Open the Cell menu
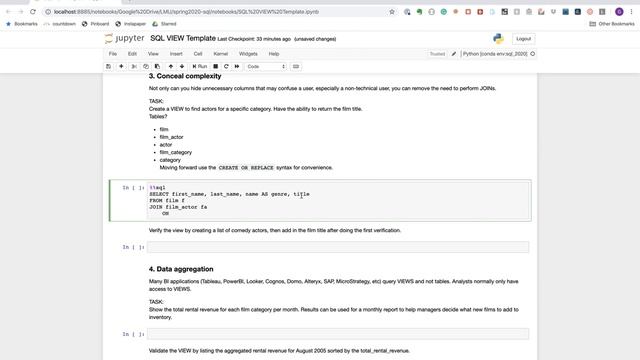Viewport: 640px width, 360px height. click(x=198, y=54)
